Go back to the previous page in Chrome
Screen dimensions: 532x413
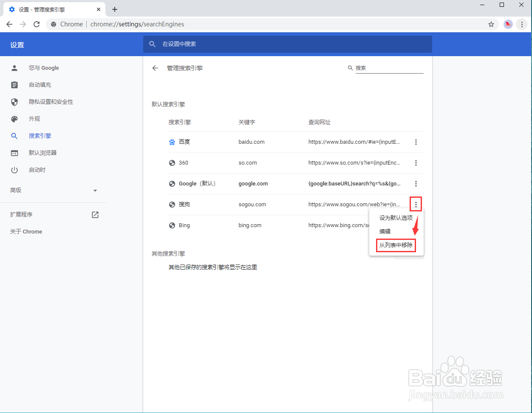[9, 24]
